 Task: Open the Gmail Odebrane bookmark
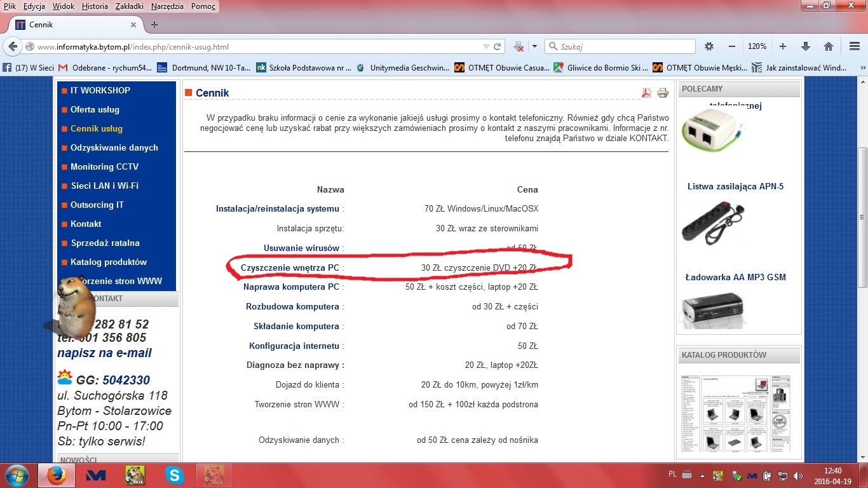pos(105,67)
